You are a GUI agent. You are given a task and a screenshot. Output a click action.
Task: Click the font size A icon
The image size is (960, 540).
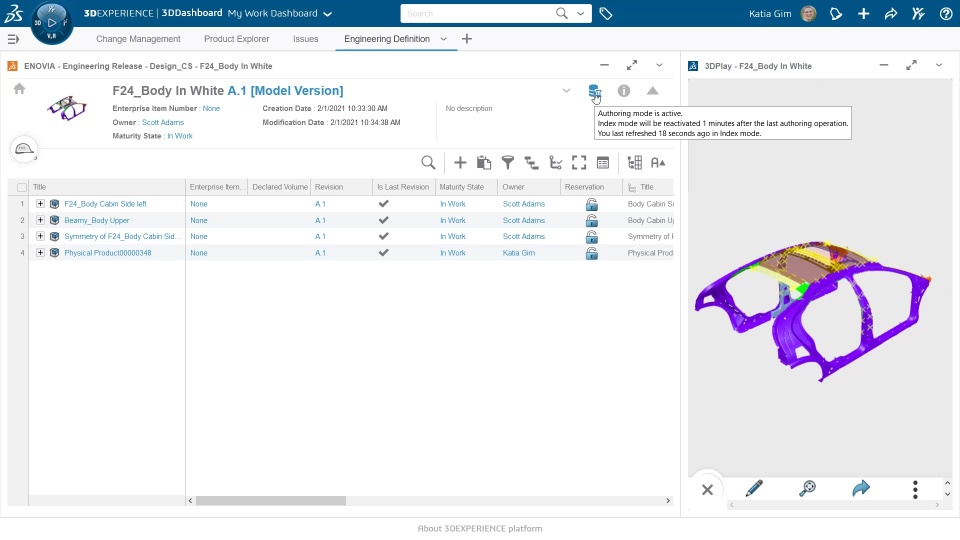[x=658, y=162]
